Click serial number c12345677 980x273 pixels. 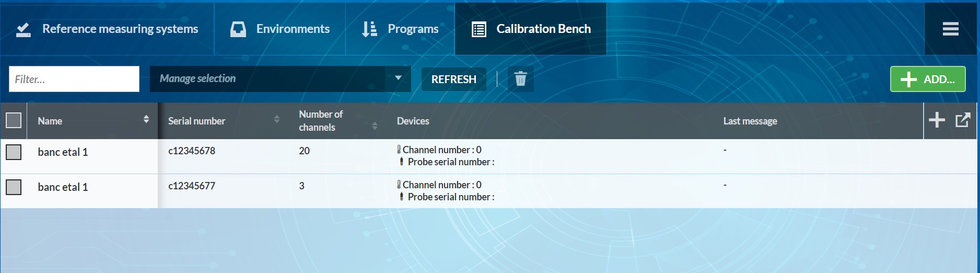click(x=192, y=186)
